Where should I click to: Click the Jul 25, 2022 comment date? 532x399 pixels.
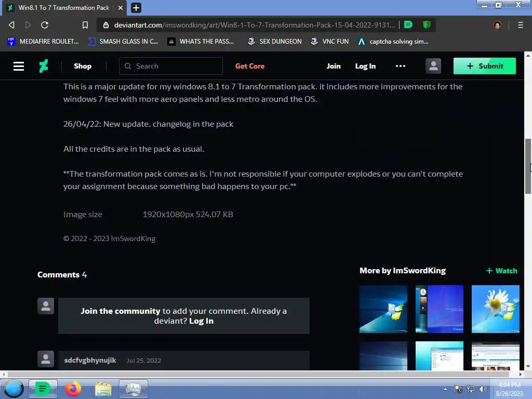tap(144, 361)
